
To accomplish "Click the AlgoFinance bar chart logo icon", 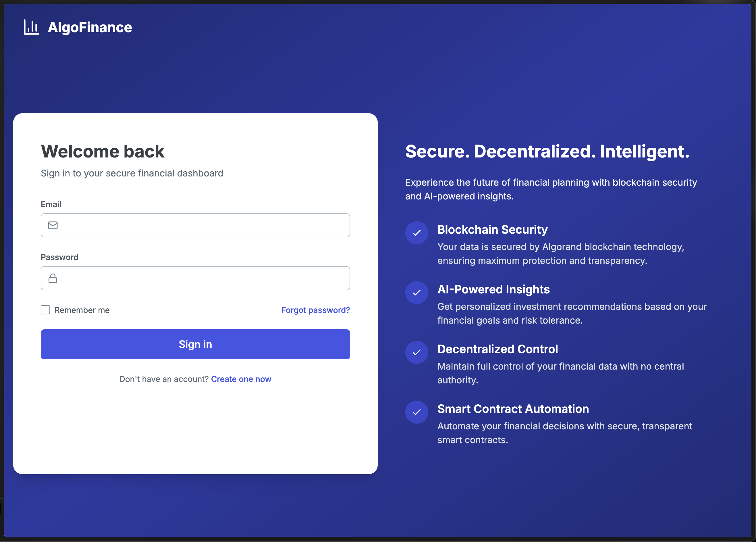I will 31,27.
